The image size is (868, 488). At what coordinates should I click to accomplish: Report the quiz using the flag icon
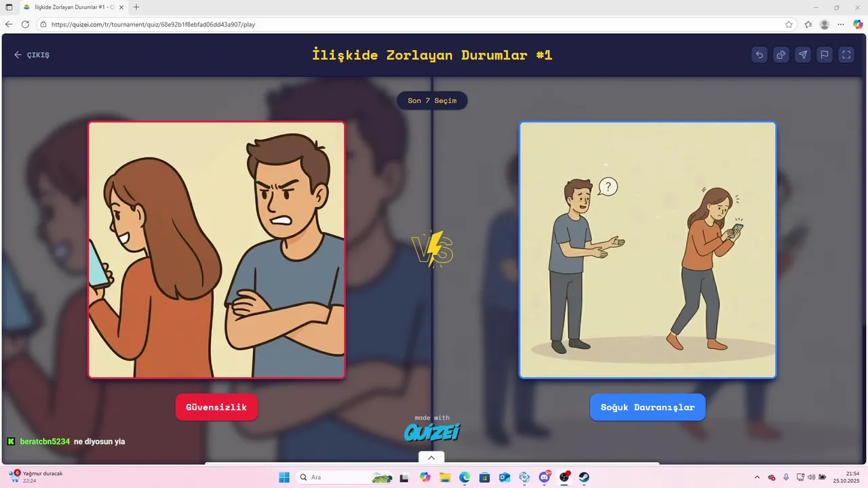825,55
